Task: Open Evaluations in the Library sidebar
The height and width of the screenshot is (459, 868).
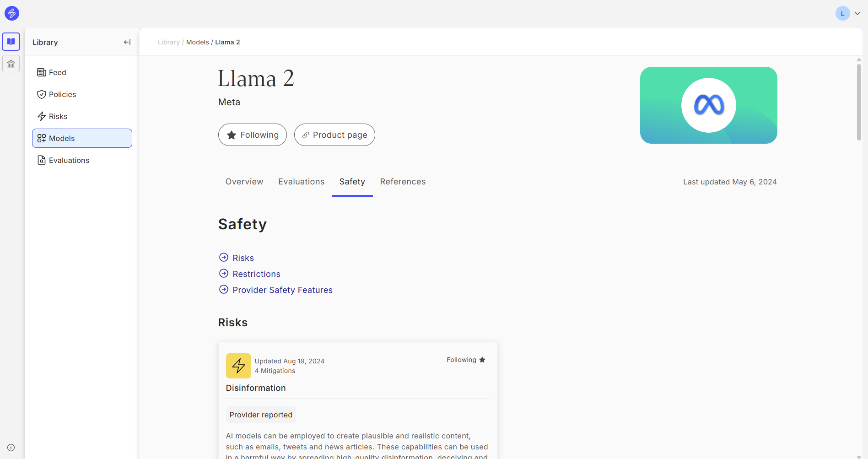Action: tap(82, 160)
